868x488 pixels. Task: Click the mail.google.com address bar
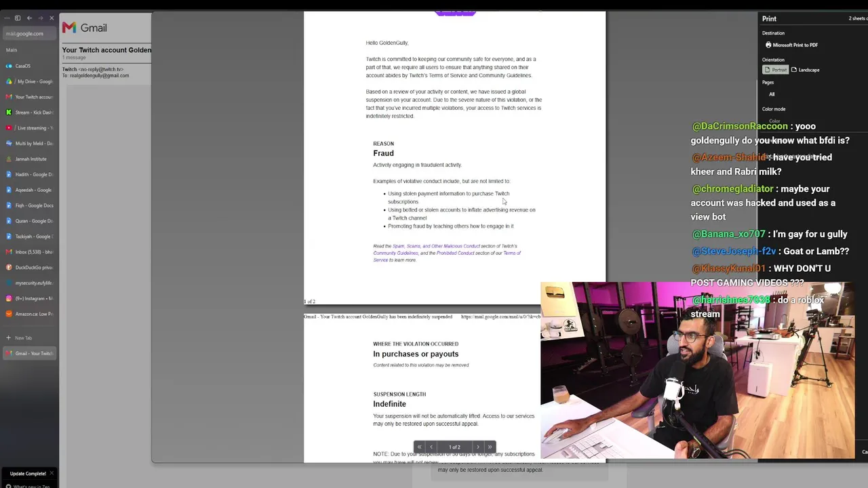29,33
